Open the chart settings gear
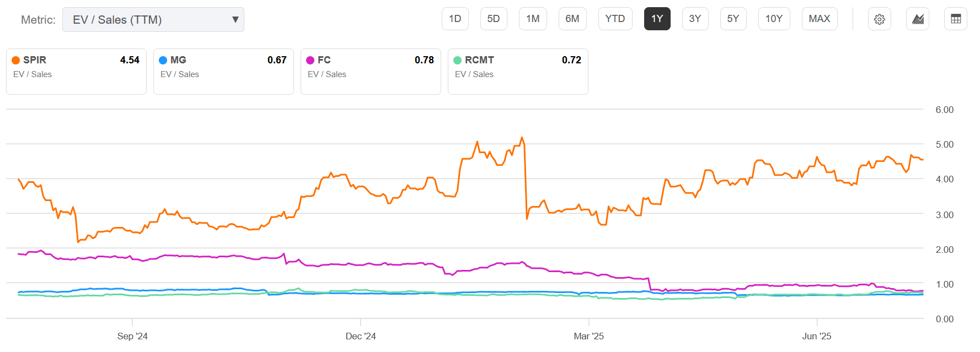980x352 pixels. click(879, 18)
